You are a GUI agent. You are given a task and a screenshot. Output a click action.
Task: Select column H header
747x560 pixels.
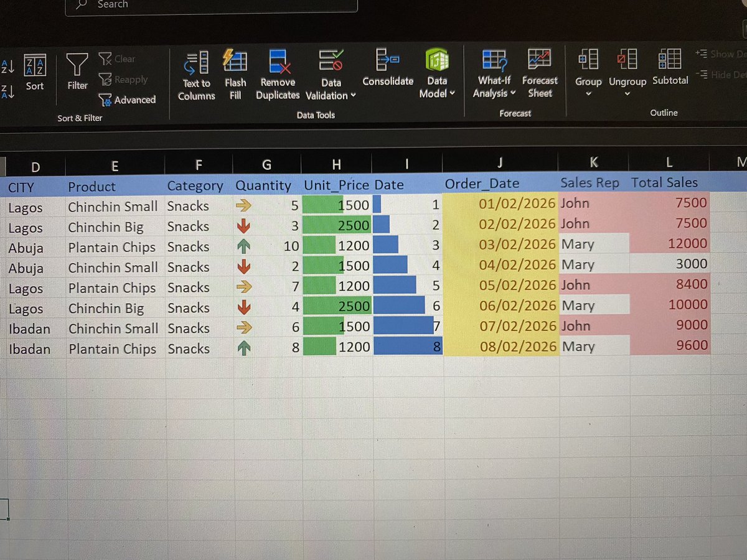click(336, 164)
